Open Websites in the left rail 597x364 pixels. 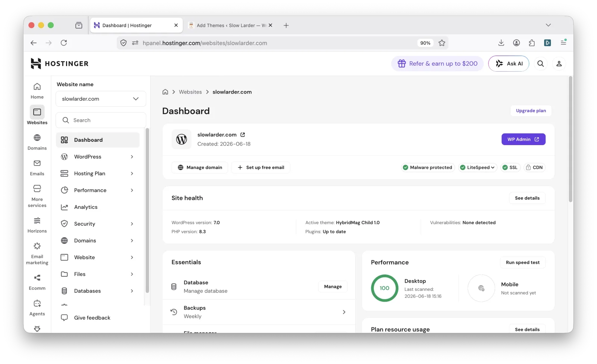tap(37, 115)
